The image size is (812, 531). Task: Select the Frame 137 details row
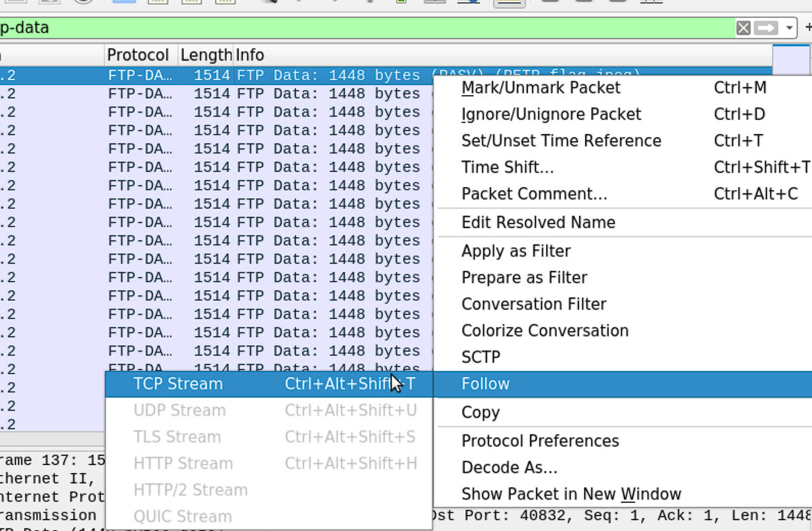52,460
